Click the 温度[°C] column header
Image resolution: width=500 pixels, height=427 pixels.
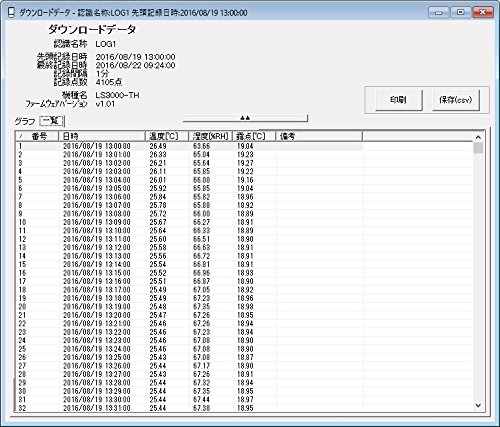point(167,136)
